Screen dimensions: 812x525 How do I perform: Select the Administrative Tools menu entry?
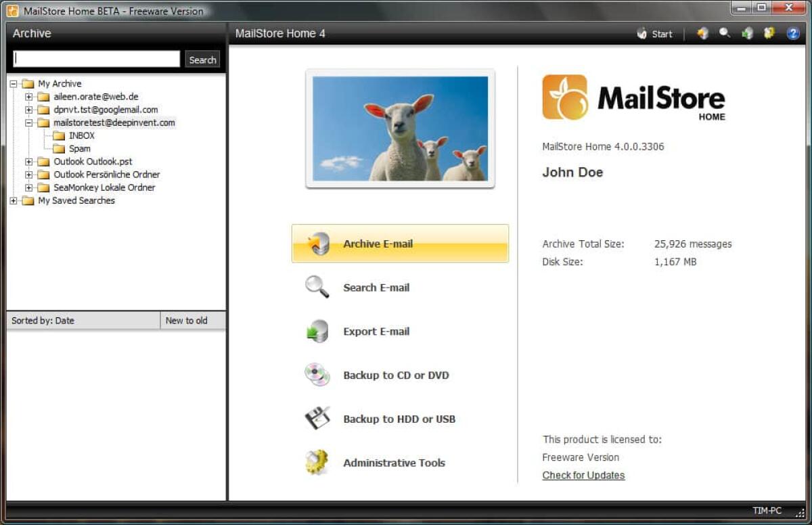click(394, 463)
